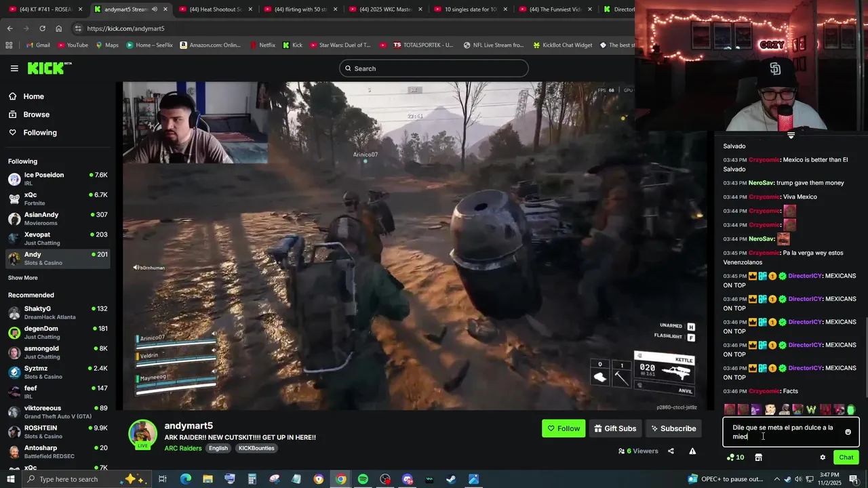Open the Kick hamburger sidebar menu

click(14, 68)
